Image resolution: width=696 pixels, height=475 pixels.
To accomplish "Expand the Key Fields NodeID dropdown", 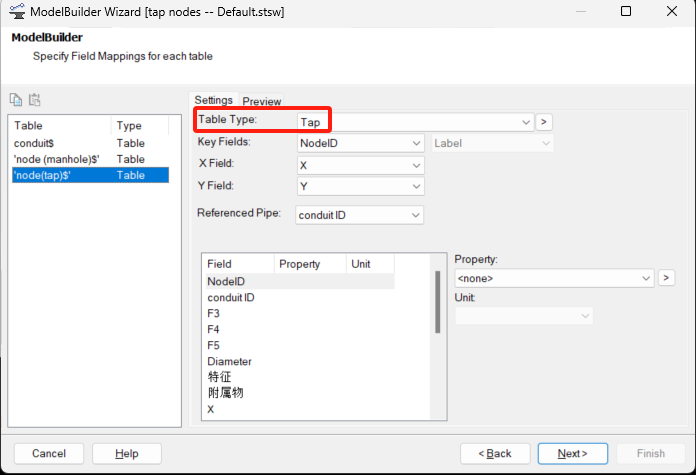I will (361, 143).
